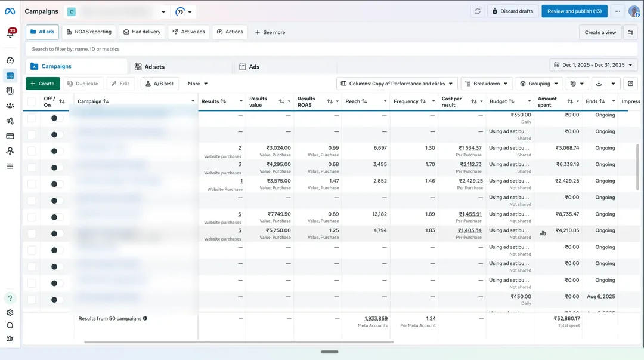The height and width of the screenshot is (360, 644).
Task: Click the bottom drawer handle bar
Action: point(329,352)
